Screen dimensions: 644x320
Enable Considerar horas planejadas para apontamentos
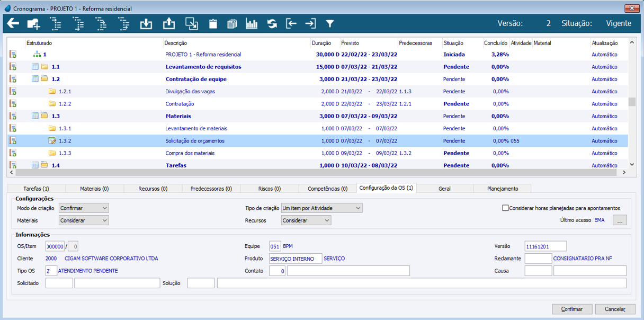click(x=505, y=208)
